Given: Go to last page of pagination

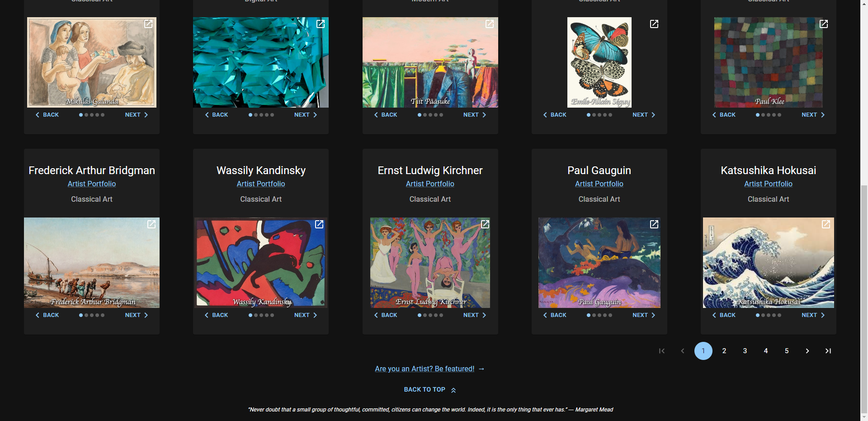Looking at the screenshot, I should coord(828,351).
